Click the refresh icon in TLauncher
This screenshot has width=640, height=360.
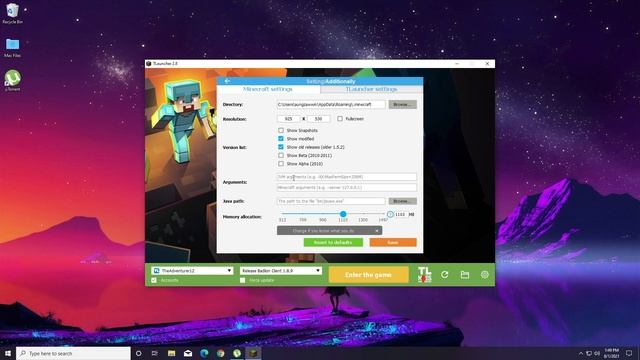[x=444, y=275]
